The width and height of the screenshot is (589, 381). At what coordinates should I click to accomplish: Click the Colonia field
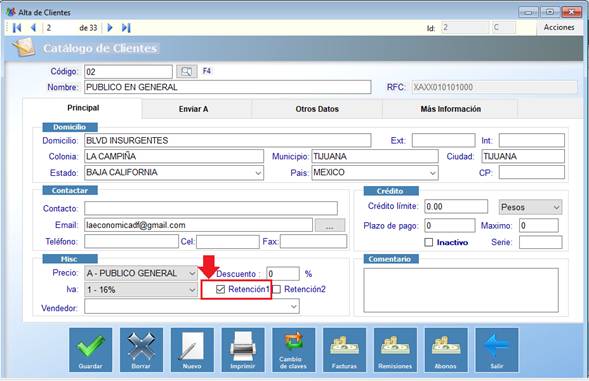(x=174, y=156)
